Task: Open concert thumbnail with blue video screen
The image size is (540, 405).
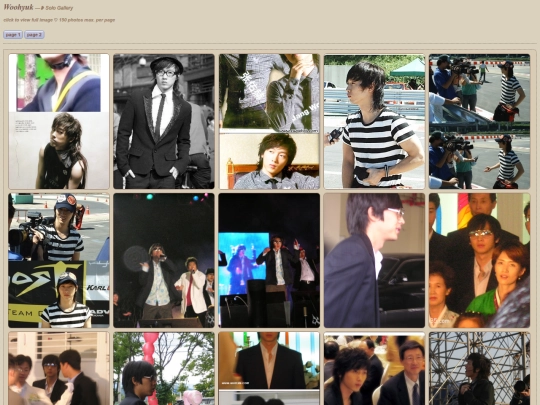Action: point(269,260)
